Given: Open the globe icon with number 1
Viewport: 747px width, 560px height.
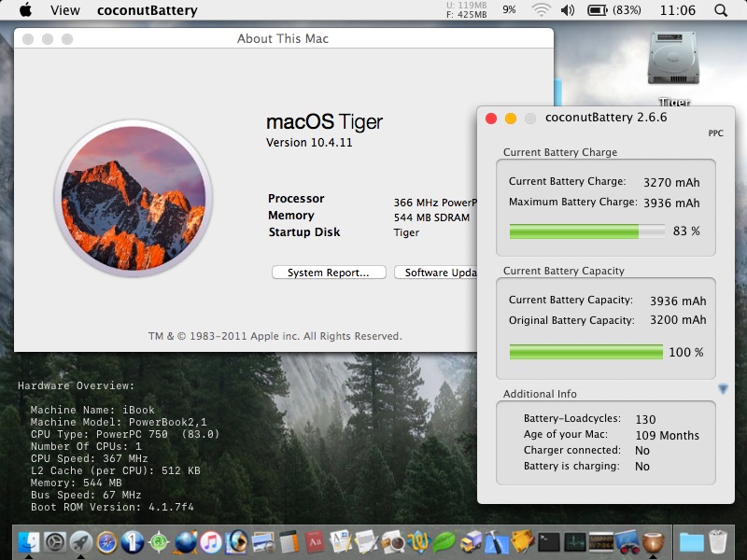Looking at the screenshot, I should (133, 542).
